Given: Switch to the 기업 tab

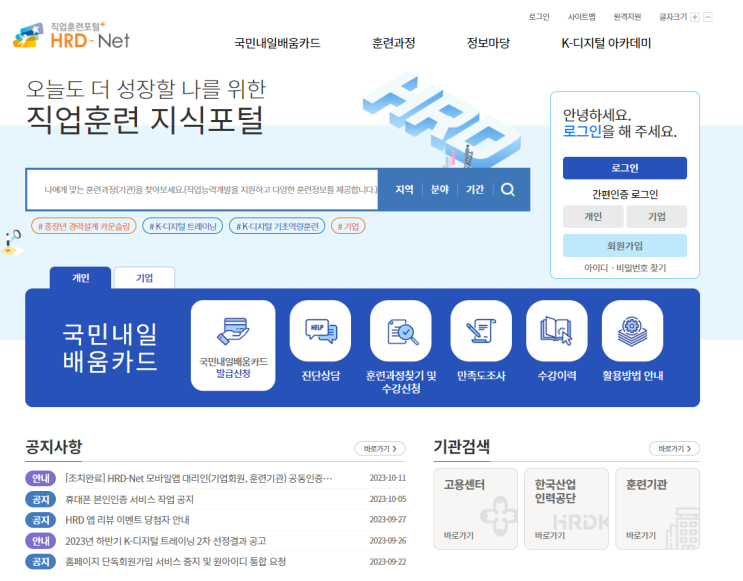Looking at the screenshot, I should (x=145, y=278).
